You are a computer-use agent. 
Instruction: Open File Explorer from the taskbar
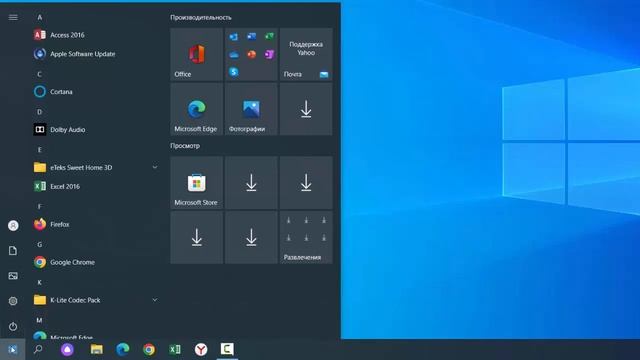[x=97, y=349]
